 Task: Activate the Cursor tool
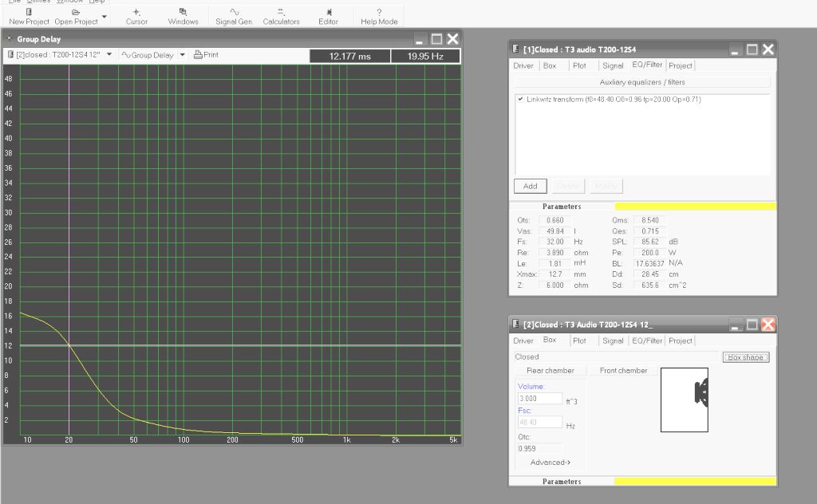pos(136,17)
